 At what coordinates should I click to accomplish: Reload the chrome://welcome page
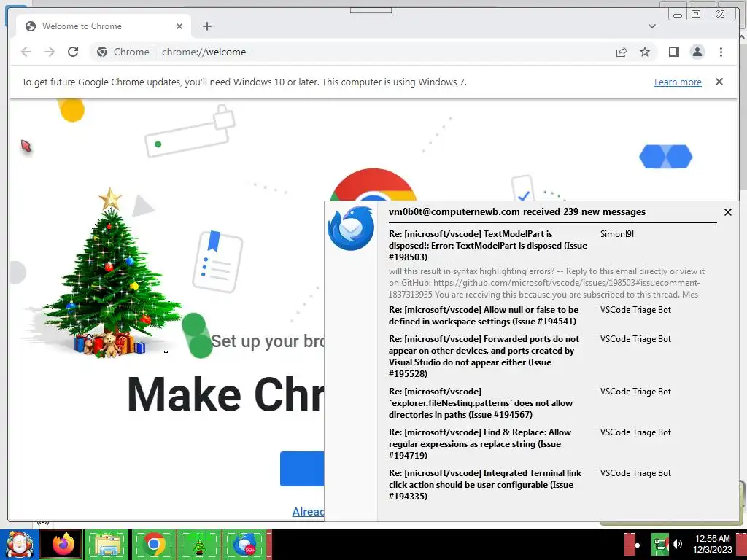click(73, 52)
